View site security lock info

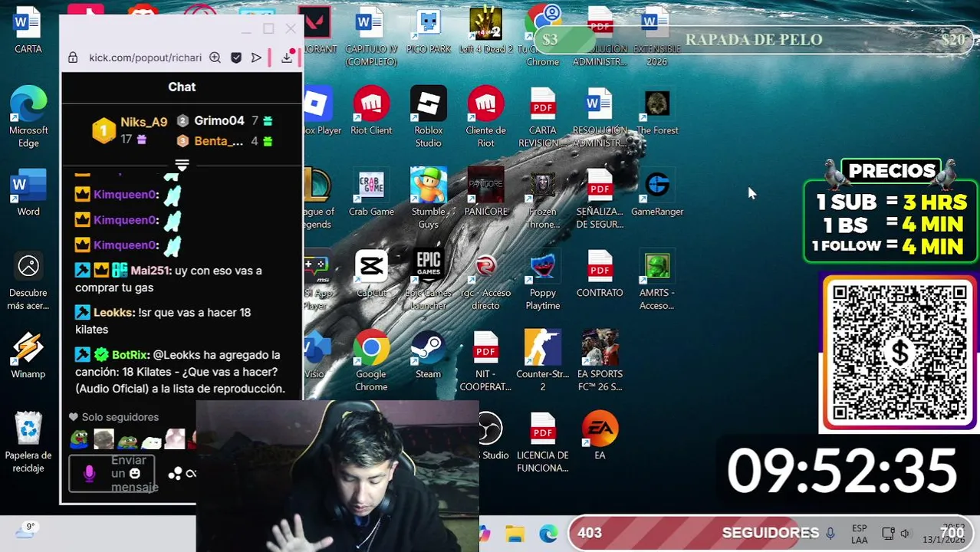(73, 58)
